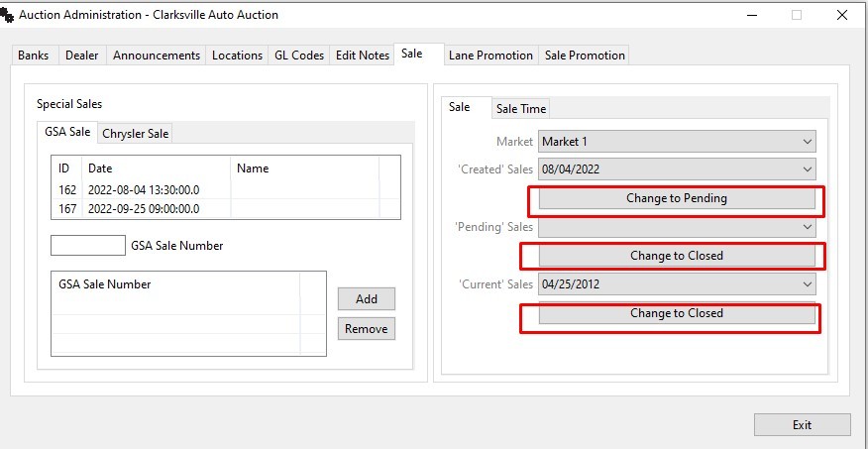Go to the Locations tab

tap(238, 56)
